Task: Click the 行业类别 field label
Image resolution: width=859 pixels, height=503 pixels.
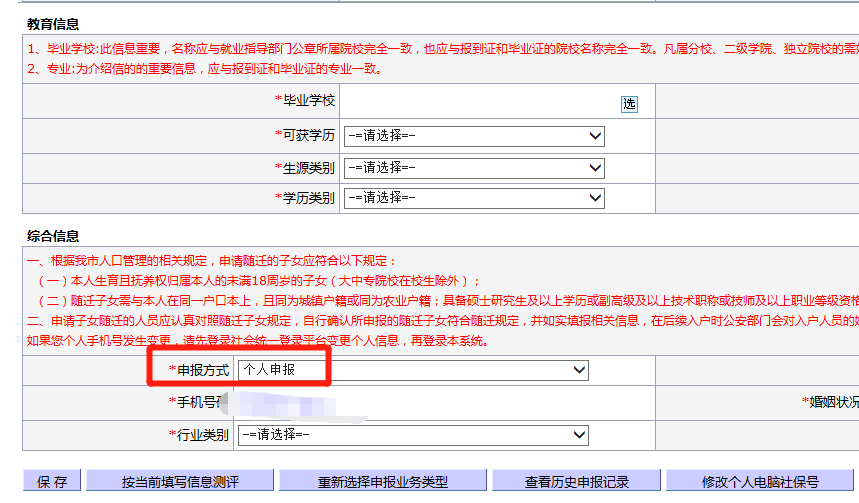Action: coord(199,435)
